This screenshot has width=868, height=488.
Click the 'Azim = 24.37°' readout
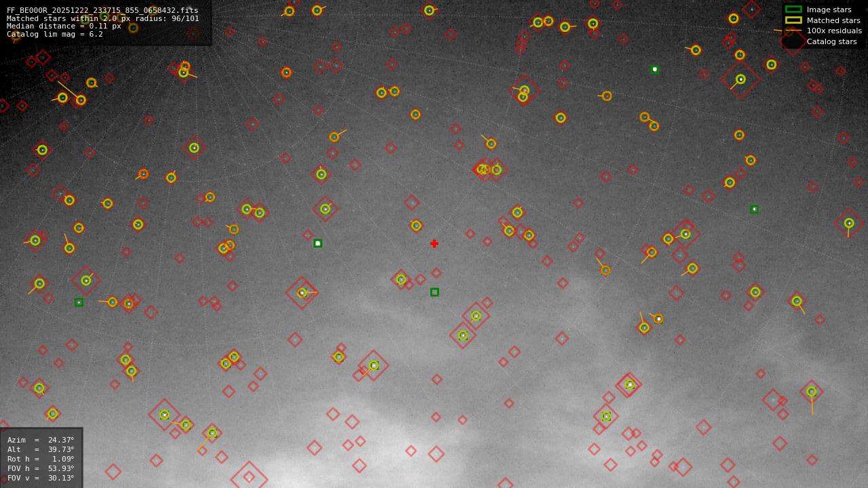[41, 440]
